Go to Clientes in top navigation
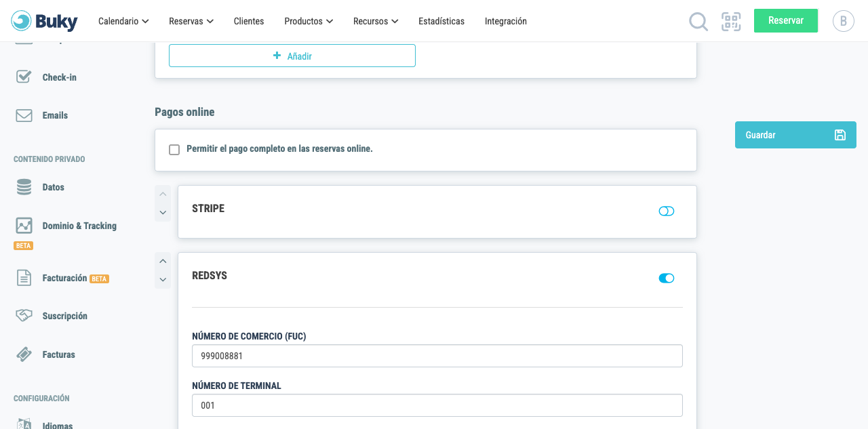868x429 pixels. 249,21
